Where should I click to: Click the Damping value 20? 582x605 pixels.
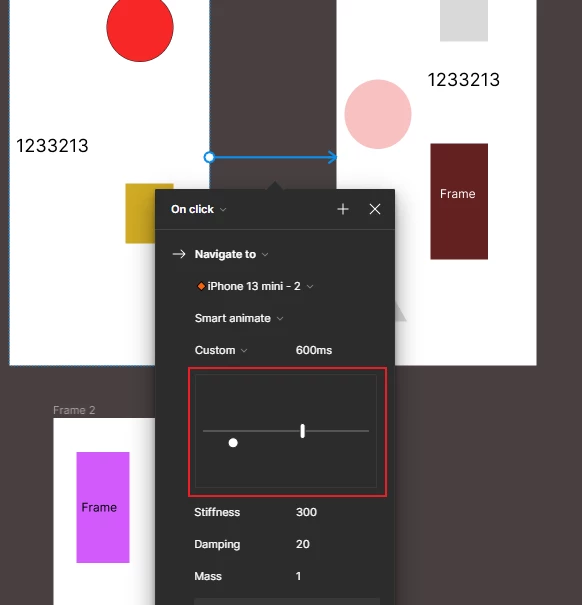coord(303,544)
